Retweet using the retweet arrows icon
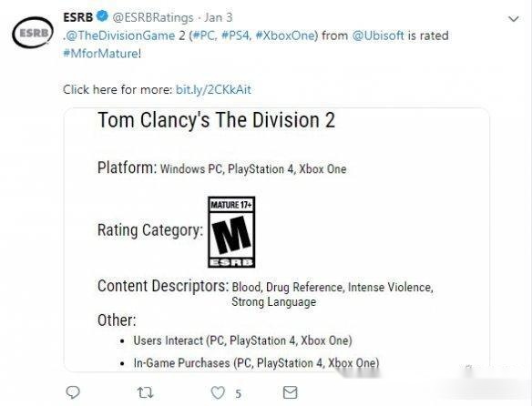Screen dimensions: 532x406 [145, 392]
